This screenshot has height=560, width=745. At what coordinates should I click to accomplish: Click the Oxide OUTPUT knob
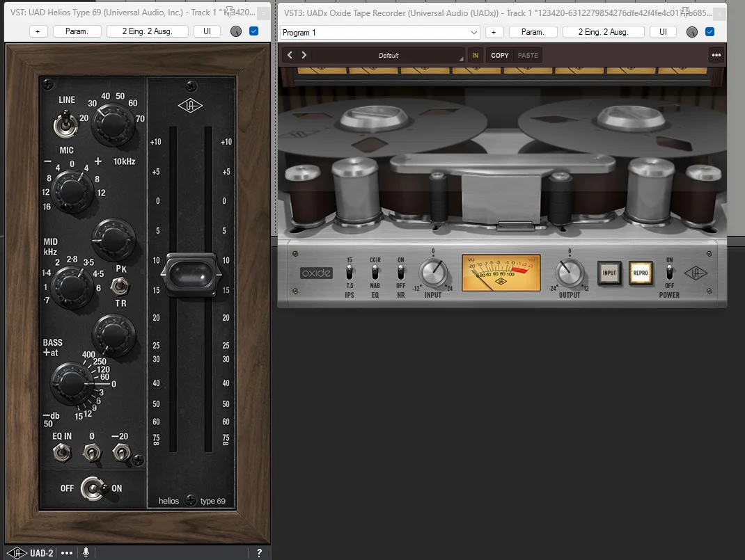[x=570, y=273]
